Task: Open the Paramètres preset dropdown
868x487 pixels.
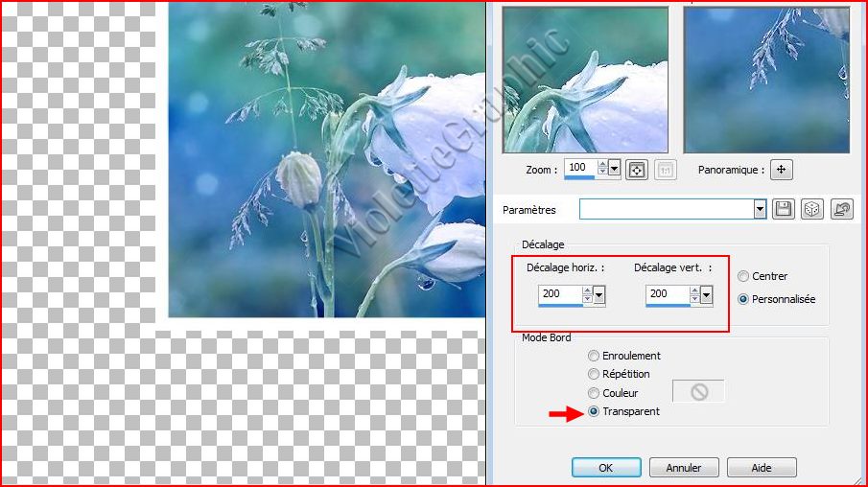Action: pyautogui.click(x=760, y=209)
